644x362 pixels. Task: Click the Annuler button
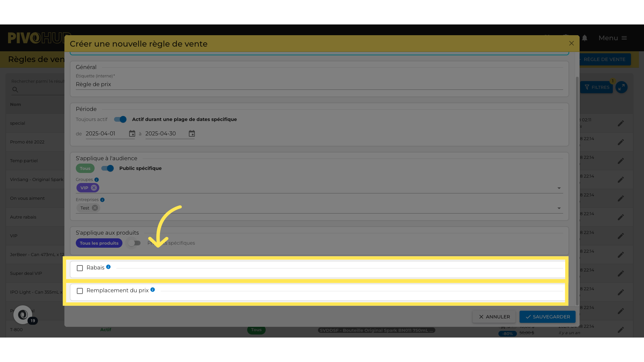pos(494,317)
